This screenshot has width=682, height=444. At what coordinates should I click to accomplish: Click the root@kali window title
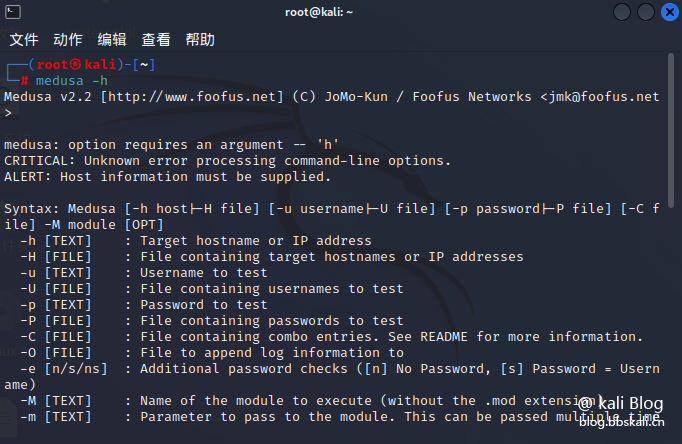tap(319, 12)
